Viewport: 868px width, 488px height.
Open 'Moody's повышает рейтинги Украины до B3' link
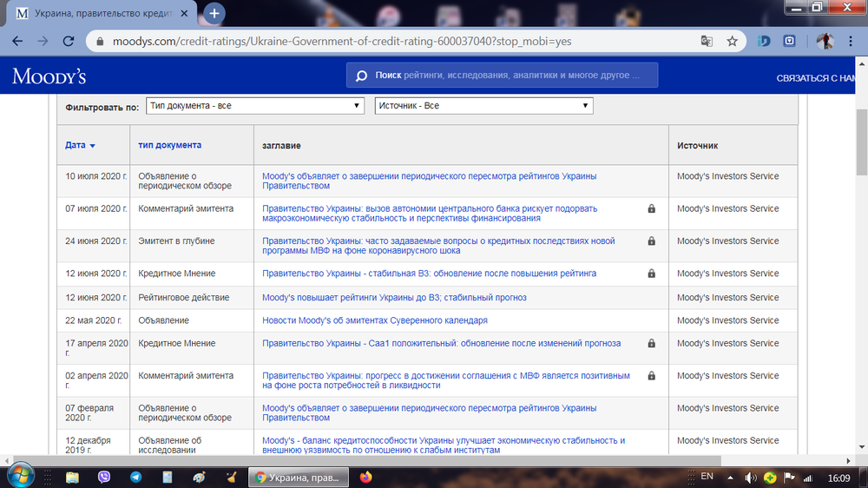pyautogui.click(x=394, y=298)
